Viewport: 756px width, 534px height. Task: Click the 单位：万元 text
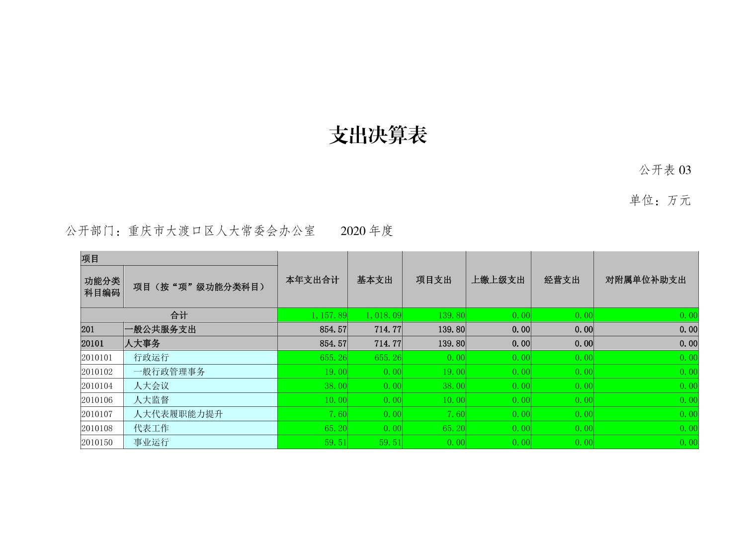[x=660, y=201]
